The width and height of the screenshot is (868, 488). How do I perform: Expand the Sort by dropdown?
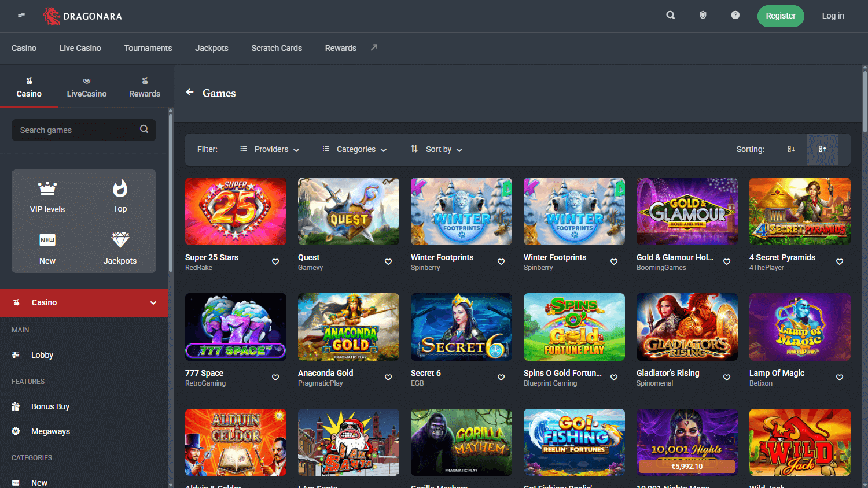(436, 149)
